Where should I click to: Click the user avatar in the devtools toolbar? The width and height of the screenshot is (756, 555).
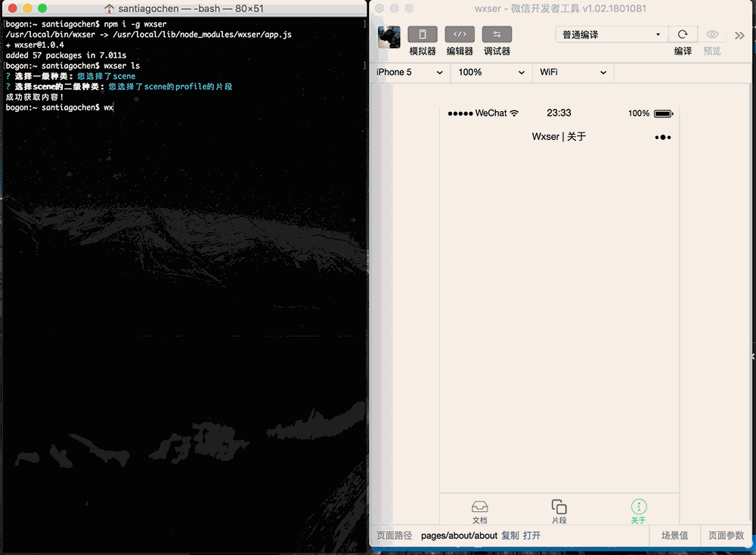389,37
